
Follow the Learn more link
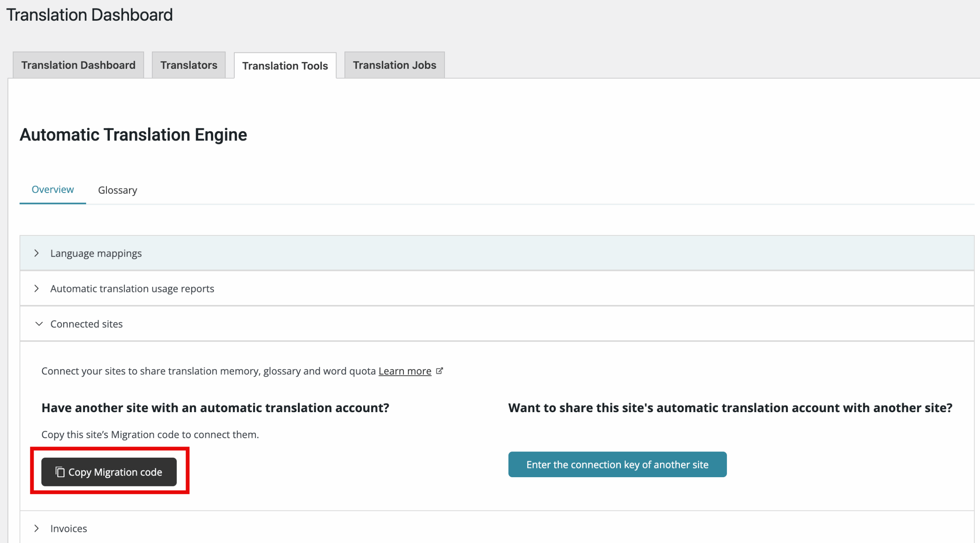tap(405, 371)
